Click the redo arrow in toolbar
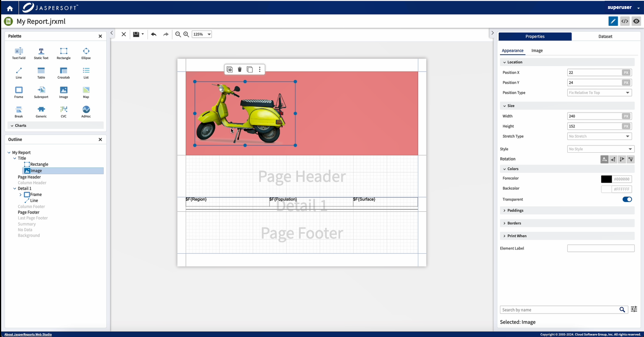Viewport: 644px width, 337px height. tap(166, 34)
